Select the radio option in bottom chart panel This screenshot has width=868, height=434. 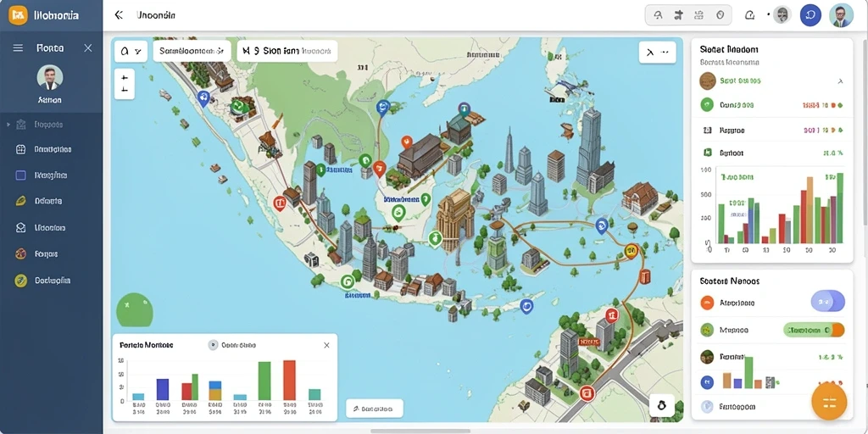213,345
